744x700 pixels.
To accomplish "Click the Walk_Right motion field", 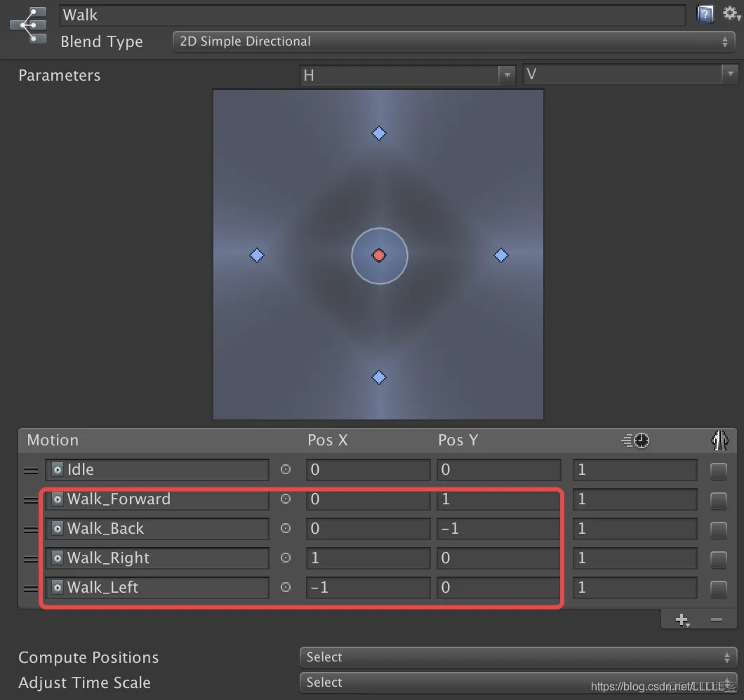I will click(x=157, y=558).
